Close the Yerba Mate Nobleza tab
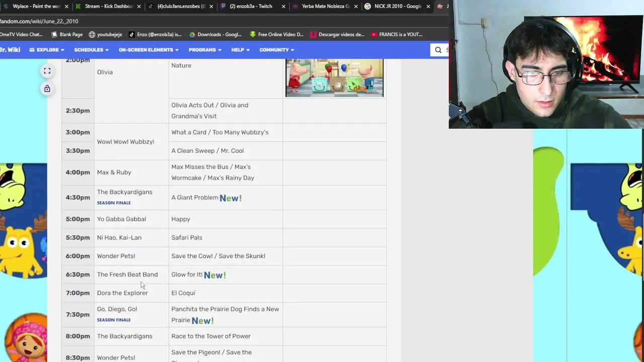 (x=356, y=7)
